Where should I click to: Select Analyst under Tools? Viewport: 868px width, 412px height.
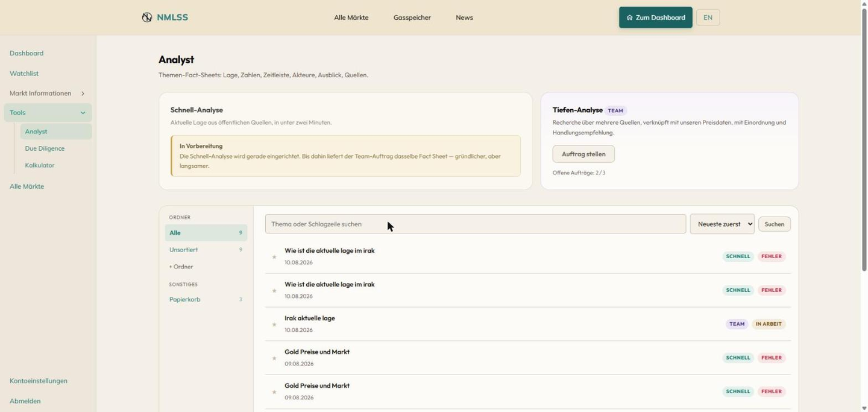(x=56, y=132)
